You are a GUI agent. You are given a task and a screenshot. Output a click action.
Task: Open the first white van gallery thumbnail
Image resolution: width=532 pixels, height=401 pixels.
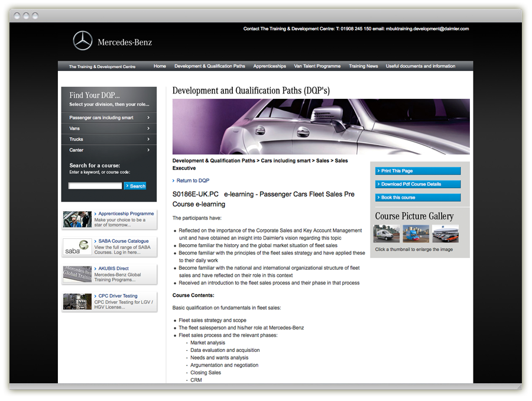click(x=387, y=234)
